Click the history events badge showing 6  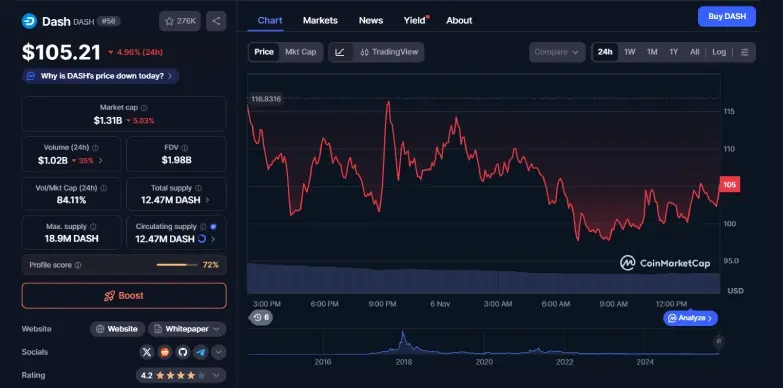(261, 317)
